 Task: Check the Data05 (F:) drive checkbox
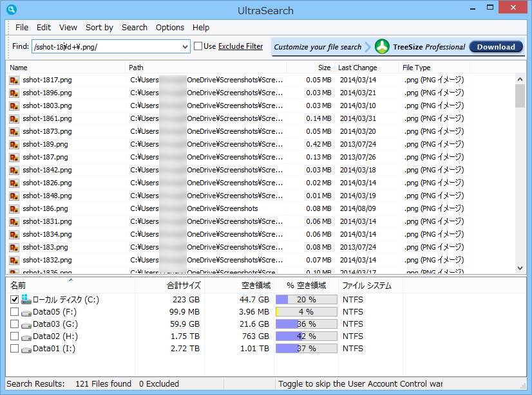tap(14, 311)
